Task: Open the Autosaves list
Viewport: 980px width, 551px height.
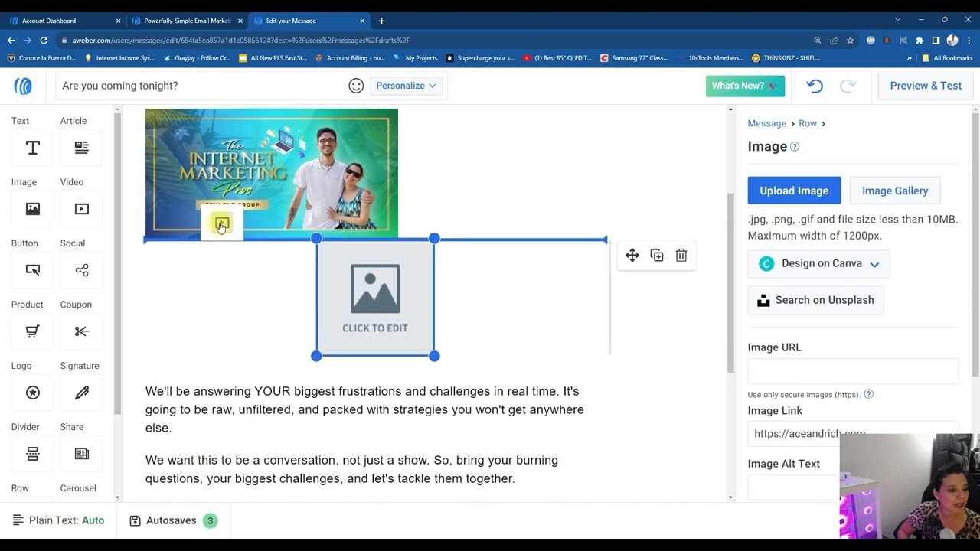Action: [x=174, y=520]
